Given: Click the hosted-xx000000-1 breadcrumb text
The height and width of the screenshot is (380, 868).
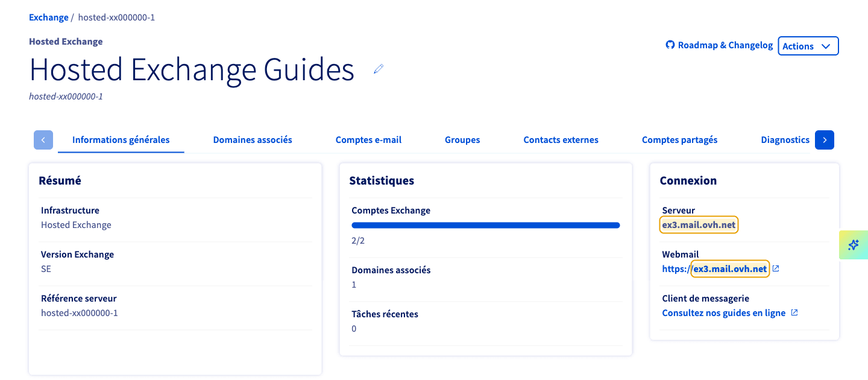Looking at the screenshot, I should [x=116, y=17].
